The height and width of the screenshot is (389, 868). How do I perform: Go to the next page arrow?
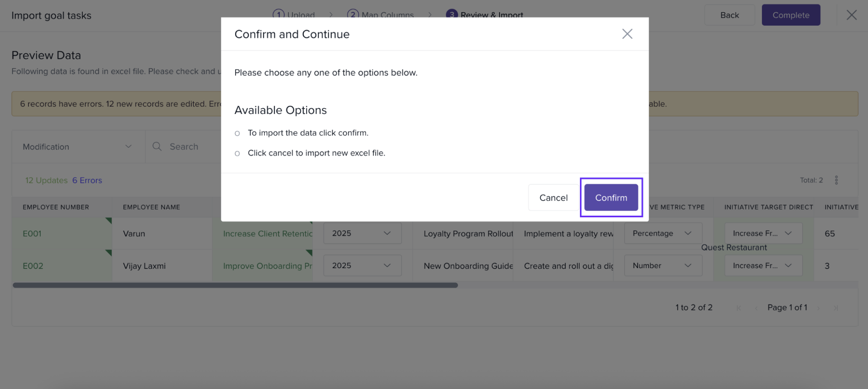(819, 308)
